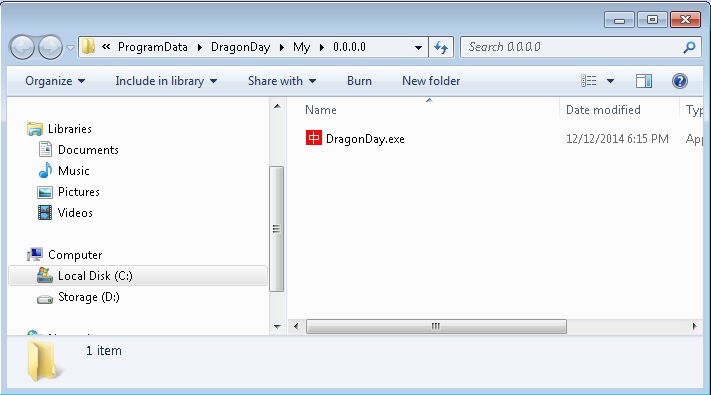Expand arrow after ProgramData breadcrumb
The image size is (711, 395).
tap(200, 47)
